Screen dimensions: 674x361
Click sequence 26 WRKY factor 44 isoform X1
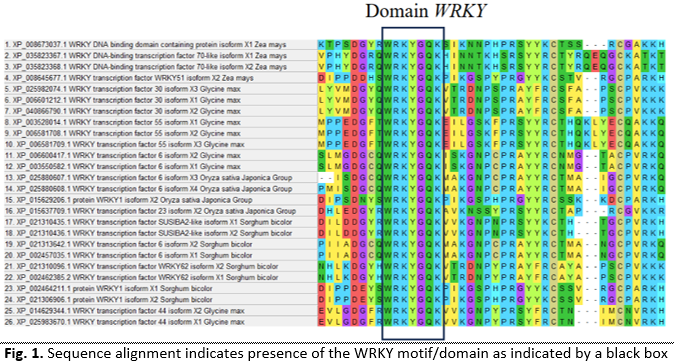[x=124, y=322]
